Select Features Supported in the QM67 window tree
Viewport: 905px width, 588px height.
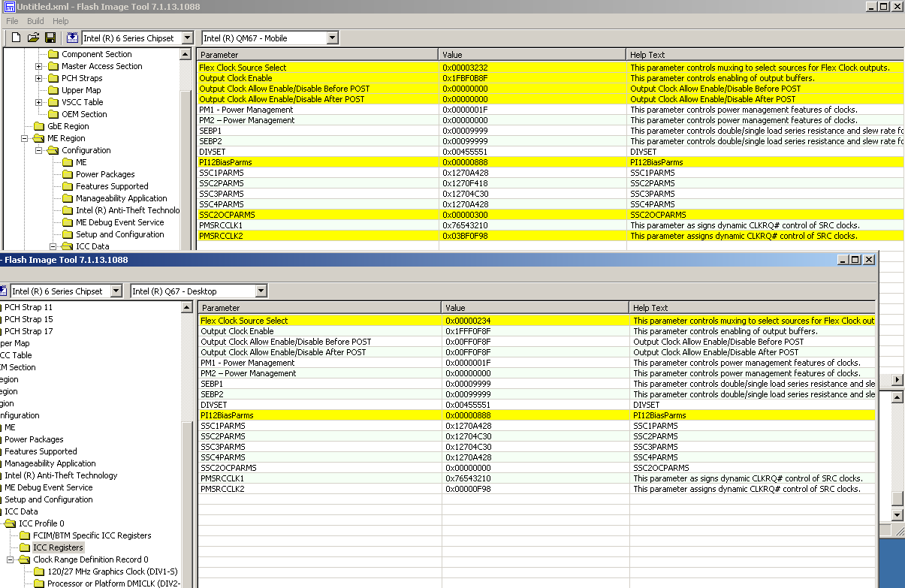pyautogui.click(x=112, y=186)
